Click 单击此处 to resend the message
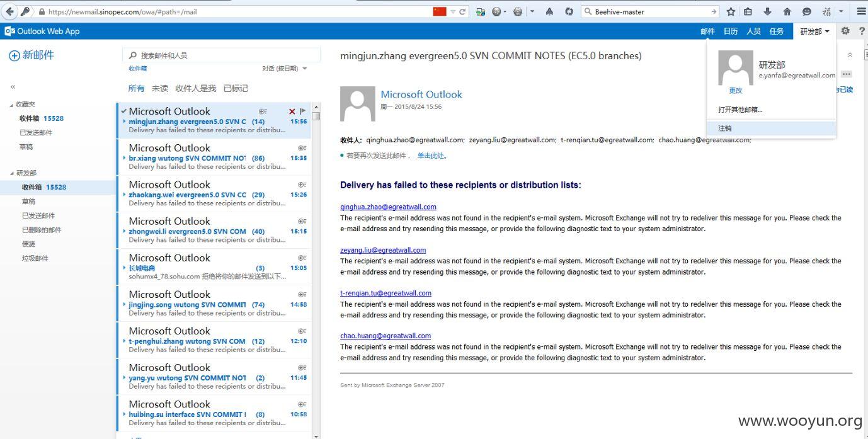This screenshot has width=868, height=439. [x=431, y=156]
